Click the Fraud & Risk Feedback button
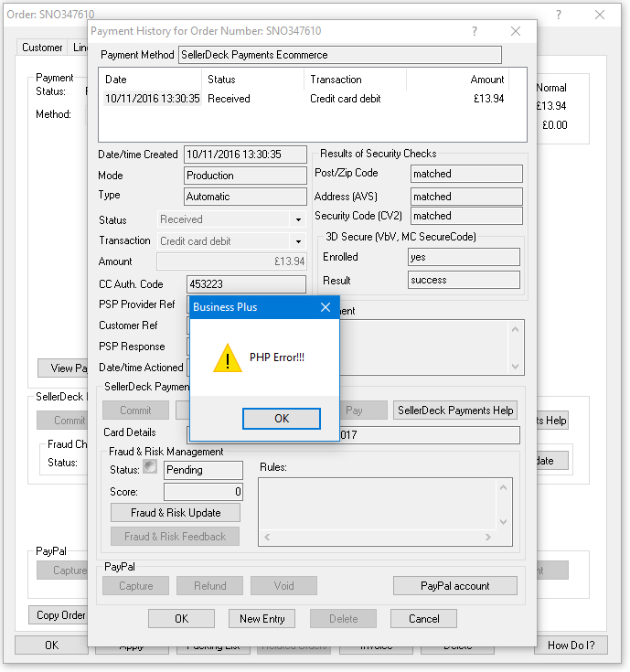The image size is (630, 672). tap(175, 536)
